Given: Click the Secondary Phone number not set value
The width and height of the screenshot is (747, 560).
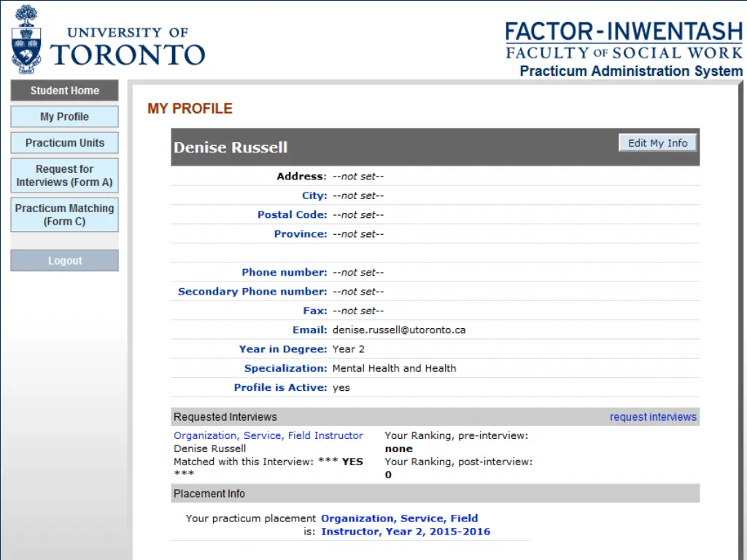Looking at the screenshot, I should click(x=358, y=292).
